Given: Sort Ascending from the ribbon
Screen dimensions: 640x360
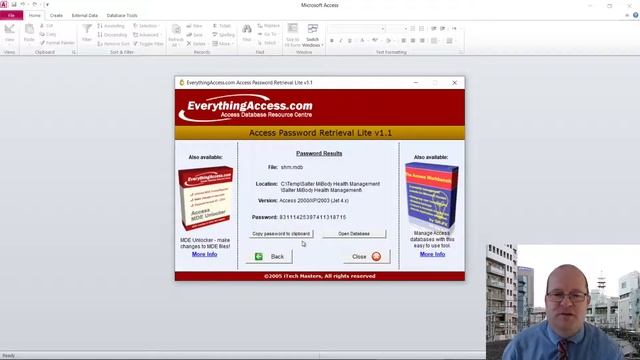Looking at the screenshot, I should [x=111, y=26].
